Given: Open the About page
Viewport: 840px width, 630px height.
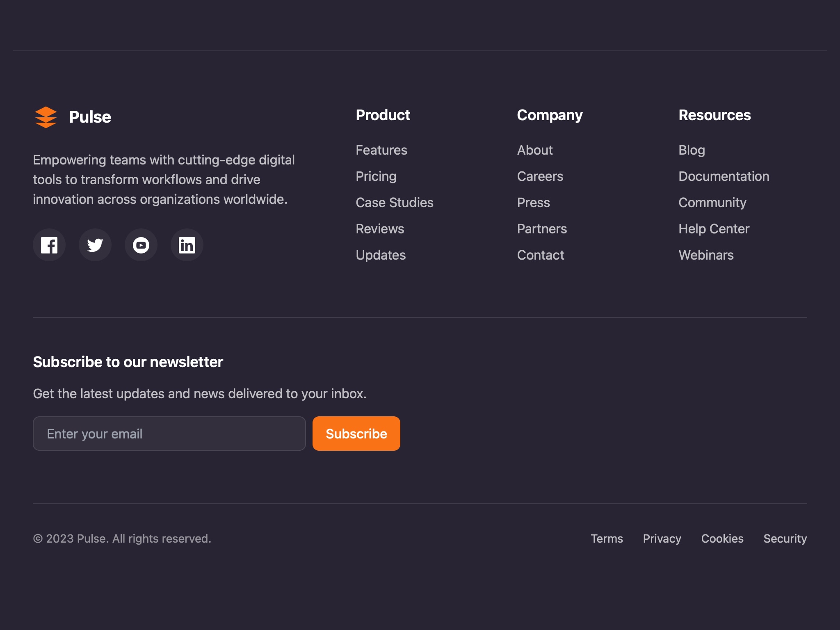Looking at the screenshot, I should tap(535, 150).
